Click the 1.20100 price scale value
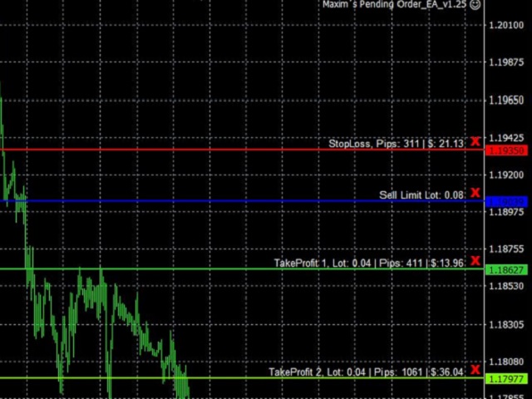The height and width of the screenshot is (399, 532). click(x=506, y=25)
